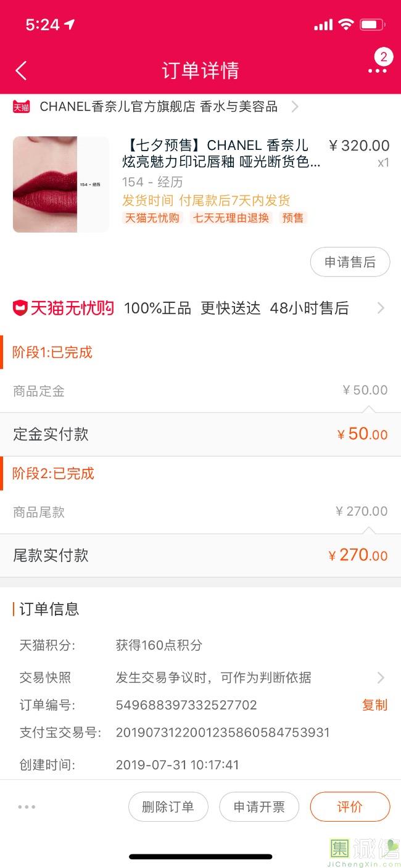Tap the red Tmall store logo icon

click(22, 107)
